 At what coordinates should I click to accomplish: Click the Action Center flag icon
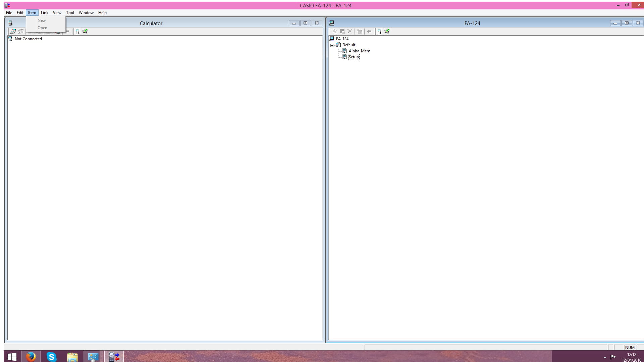pyautogui.click(x=613, y=357)
